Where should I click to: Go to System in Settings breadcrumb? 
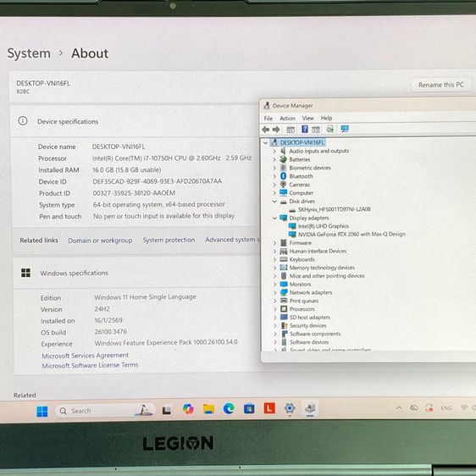coord(29,53)
